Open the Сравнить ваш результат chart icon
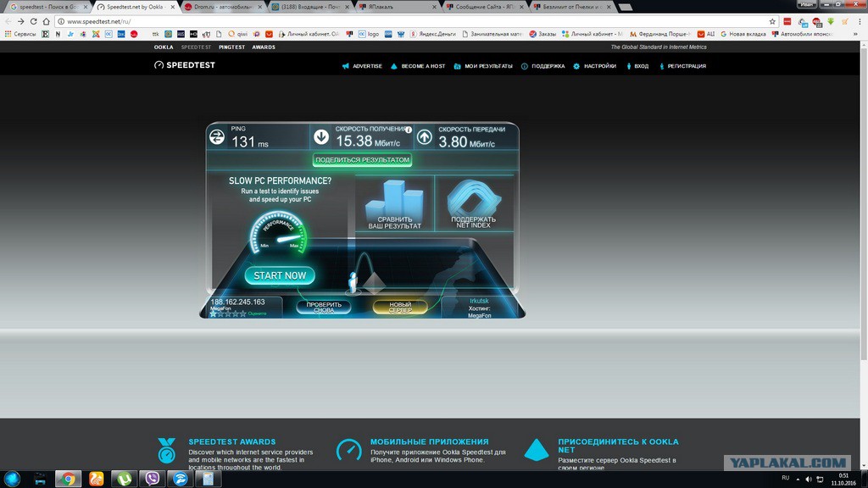 coord(395,203)
